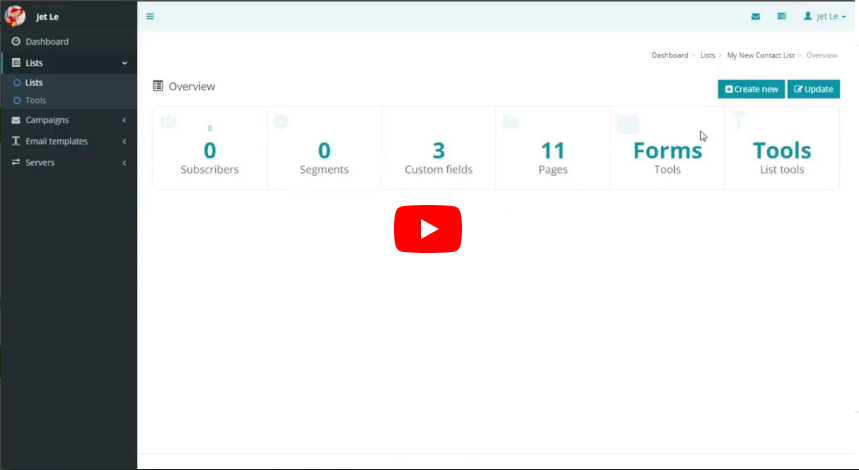The image size is (859, 470).
Task: Click the Lists breadcrumb link
Action: [x=707, y=55]
